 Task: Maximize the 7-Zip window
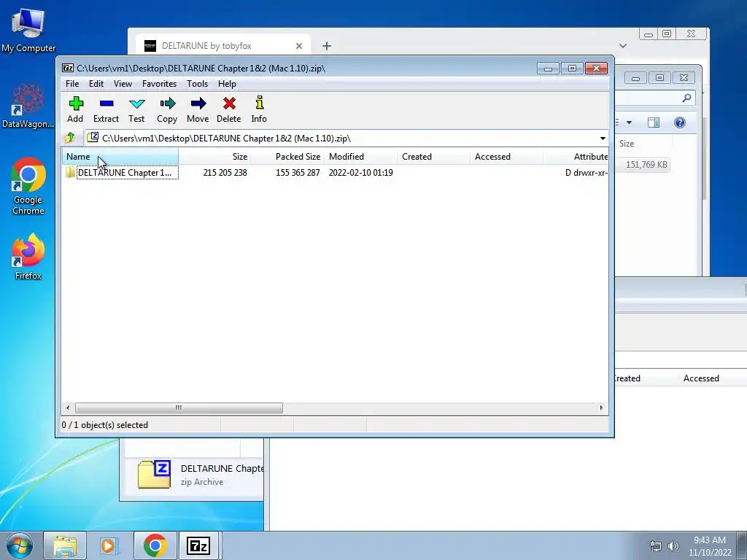(x=572, y=68)
